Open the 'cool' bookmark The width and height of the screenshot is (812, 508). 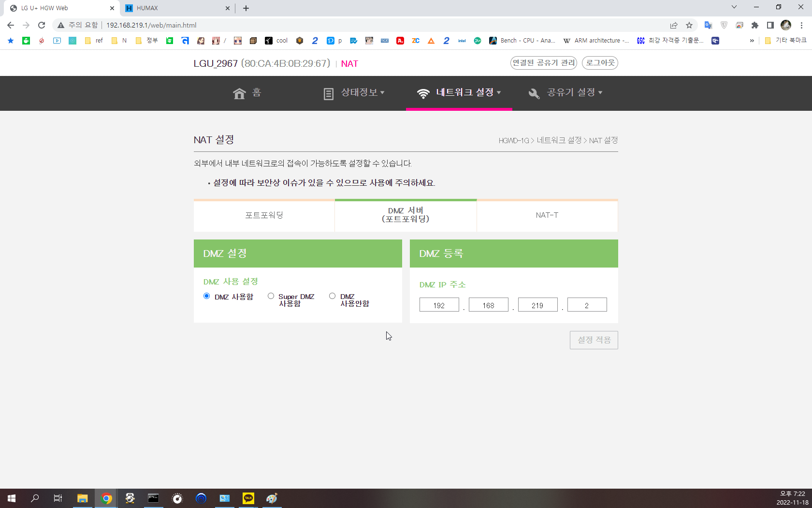(276, 41)
